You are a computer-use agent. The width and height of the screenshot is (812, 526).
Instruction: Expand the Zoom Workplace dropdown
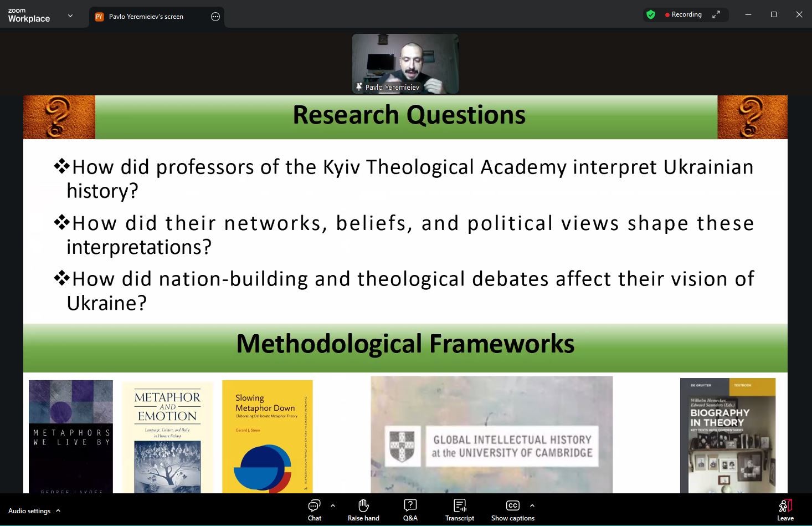pyautogui.click(x=70, y=16)
